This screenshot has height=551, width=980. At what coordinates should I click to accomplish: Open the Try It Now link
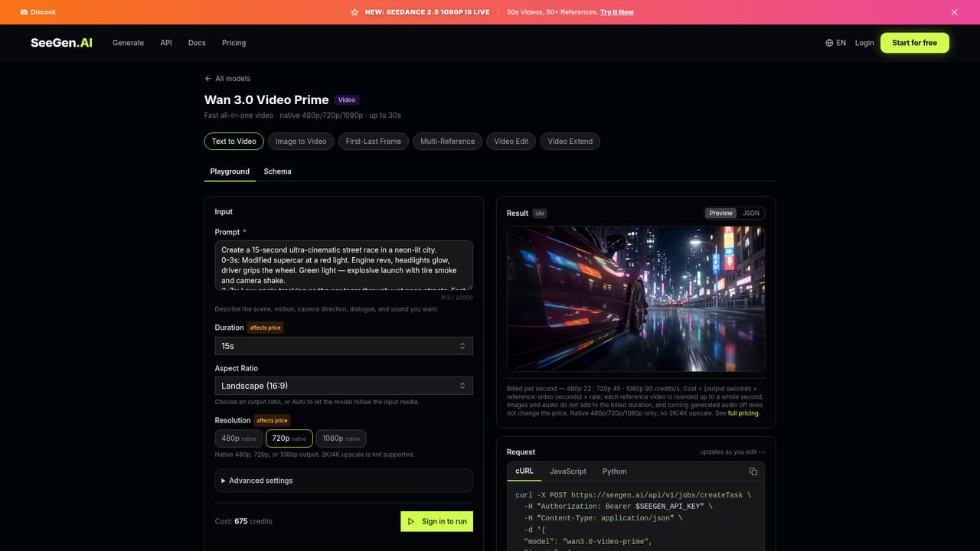click(x=617, y=12)
